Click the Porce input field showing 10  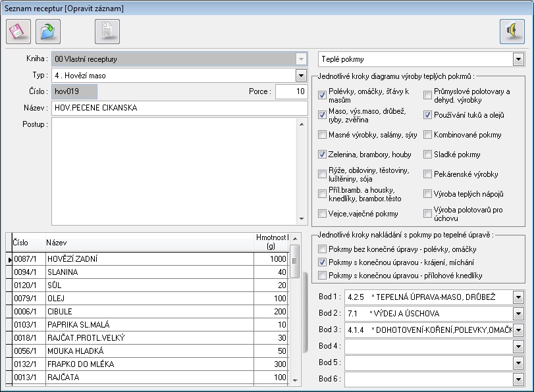click(292, 91)
